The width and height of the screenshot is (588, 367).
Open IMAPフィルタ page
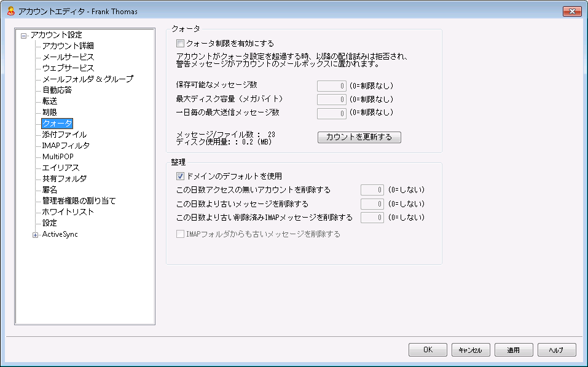pos(66,145)
